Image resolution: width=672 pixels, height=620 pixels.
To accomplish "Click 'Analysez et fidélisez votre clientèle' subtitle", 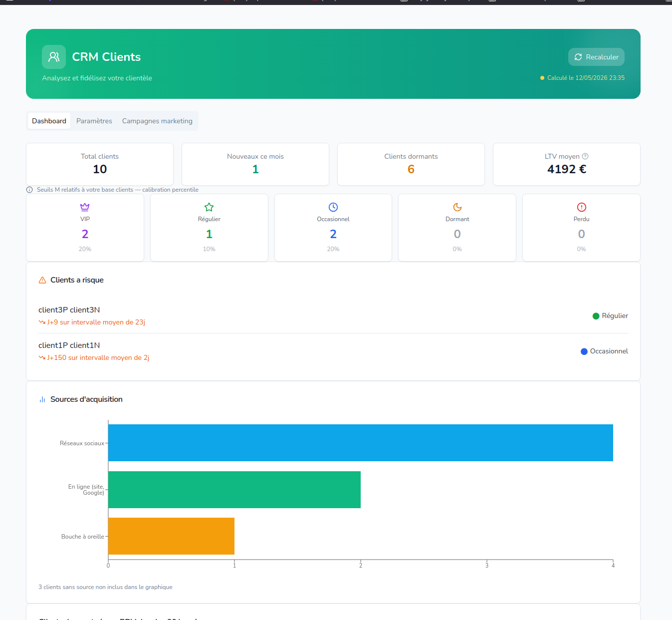I will pos(97,78).
